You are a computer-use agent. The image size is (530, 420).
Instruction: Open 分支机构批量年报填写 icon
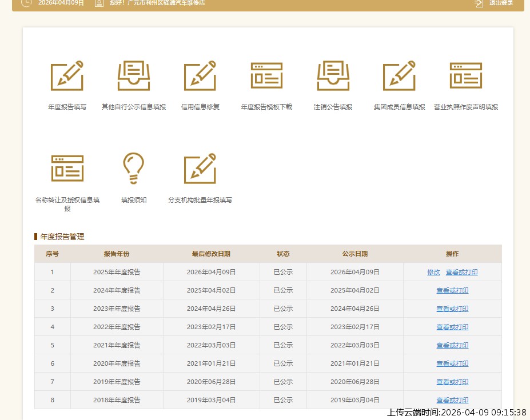pyautogui.click(x=200, y=169)
